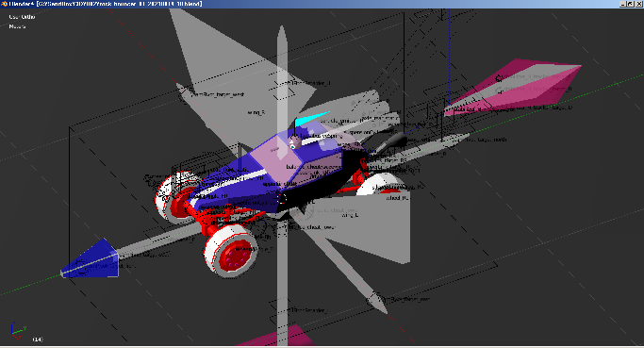Select the driver's head sphere in the cockpit

coord(295,141)
